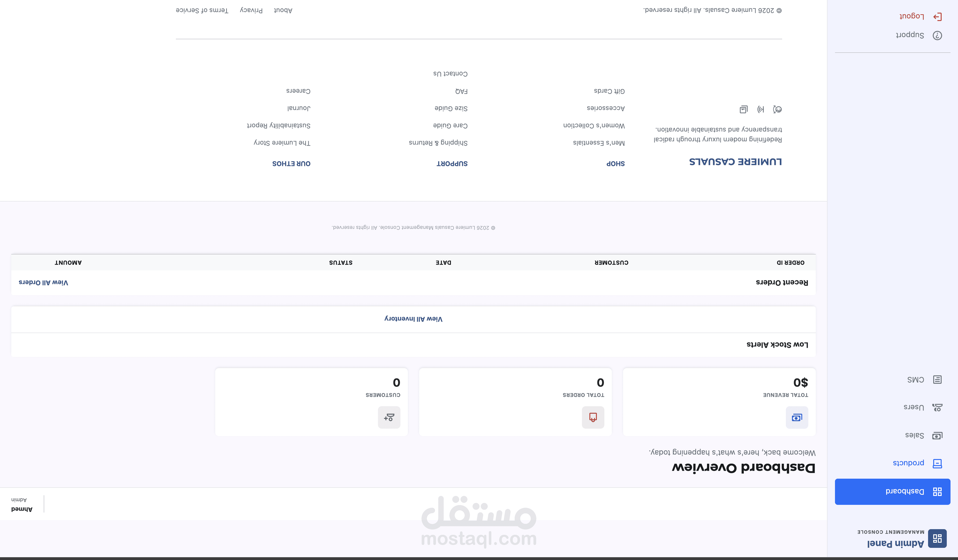The height and width of the screenshot is (560, 958).
Task: Open Sustainability Report footer link
Action: [278, 125]
